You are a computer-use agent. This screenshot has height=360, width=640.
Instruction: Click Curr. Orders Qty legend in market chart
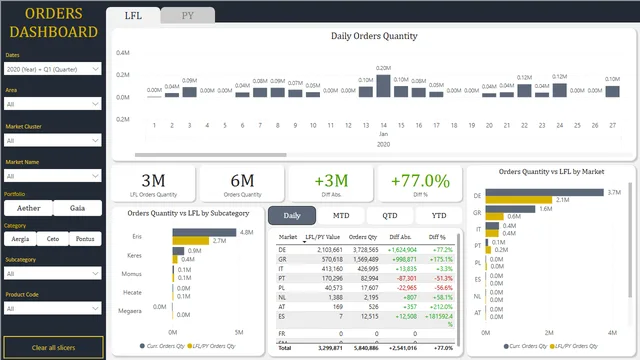pyautogui.click(x=525, y=346)
